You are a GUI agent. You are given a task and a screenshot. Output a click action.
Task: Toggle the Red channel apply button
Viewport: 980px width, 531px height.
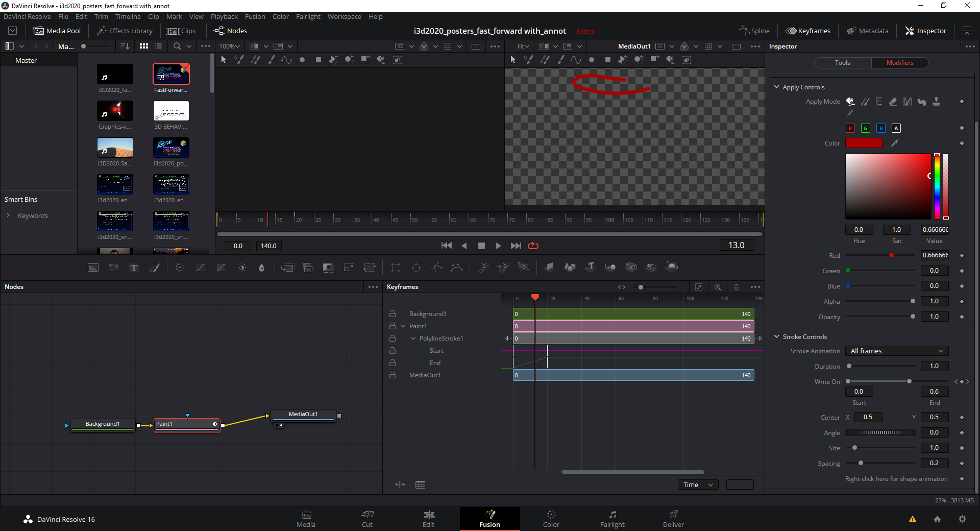(850, 128)
